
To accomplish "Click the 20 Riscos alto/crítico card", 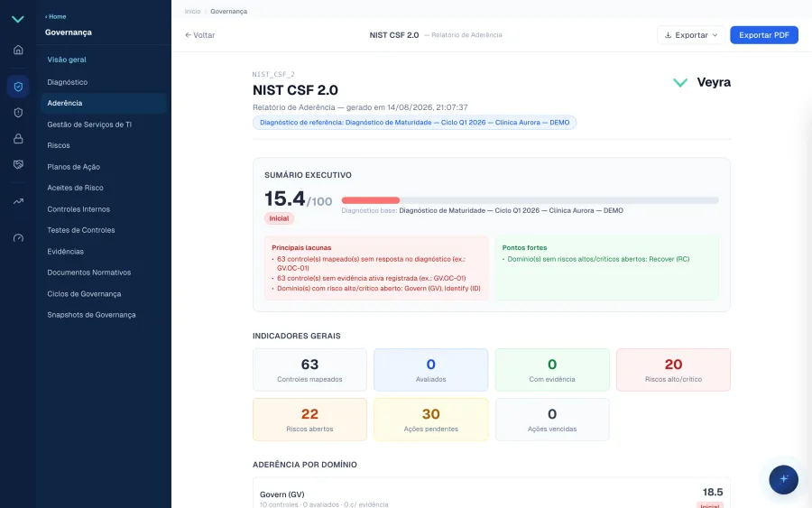I will click(x=673, y=370).
